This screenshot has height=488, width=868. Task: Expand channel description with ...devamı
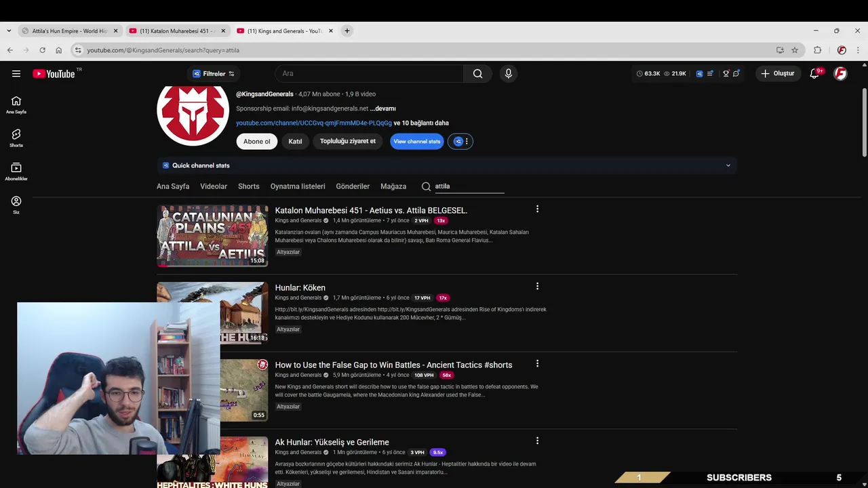[382, 108]
